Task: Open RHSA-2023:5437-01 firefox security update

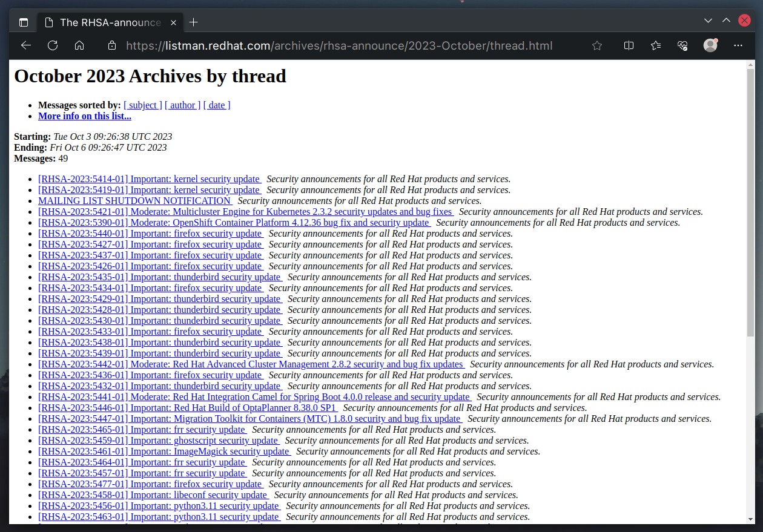Action: coord(151,255)
